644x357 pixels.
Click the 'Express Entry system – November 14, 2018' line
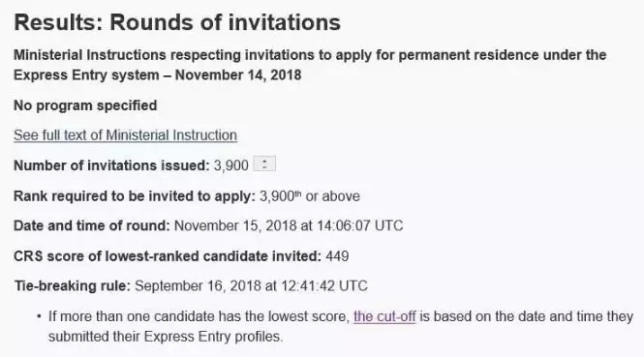(x=158, y=75)
